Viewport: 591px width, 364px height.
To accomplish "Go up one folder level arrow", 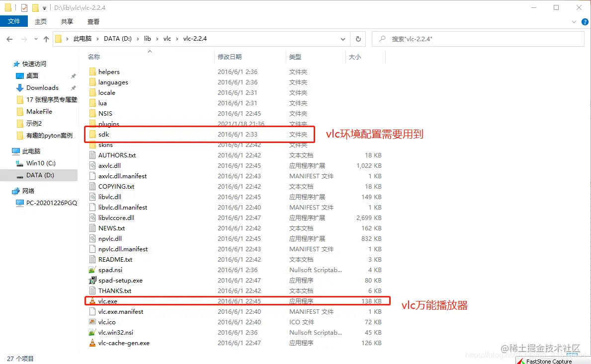I will [x=46, y=39].
